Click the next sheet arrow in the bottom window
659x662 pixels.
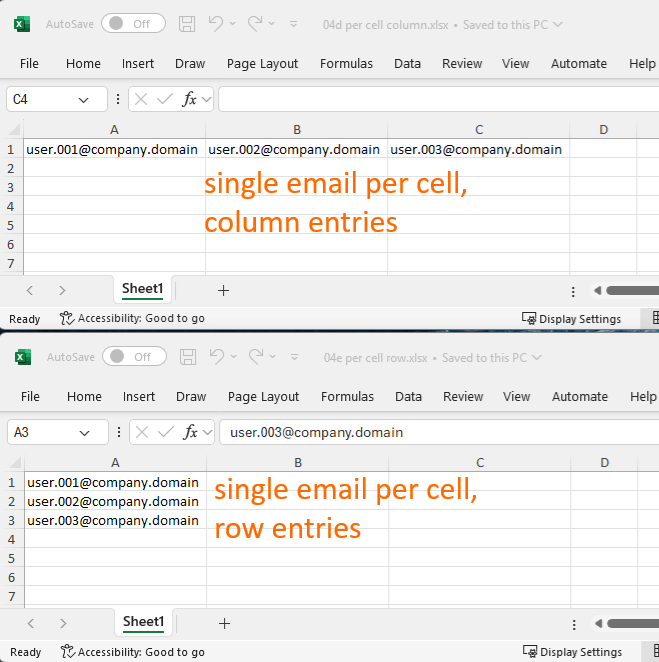coord(63,623)
